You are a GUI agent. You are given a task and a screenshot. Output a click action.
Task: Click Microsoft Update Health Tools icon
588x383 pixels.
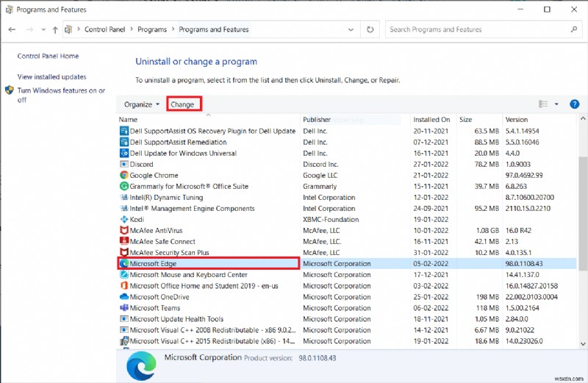(124, 319)
